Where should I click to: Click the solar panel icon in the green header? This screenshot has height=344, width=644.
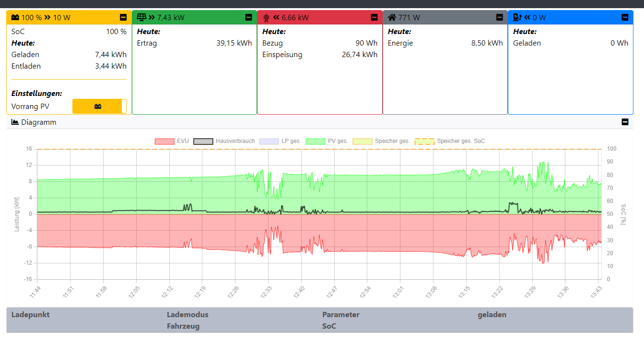[141, 18]
